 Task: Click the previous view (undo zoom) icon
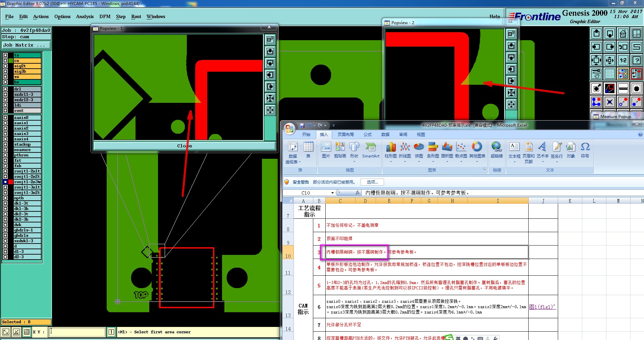tap(623, 47)
